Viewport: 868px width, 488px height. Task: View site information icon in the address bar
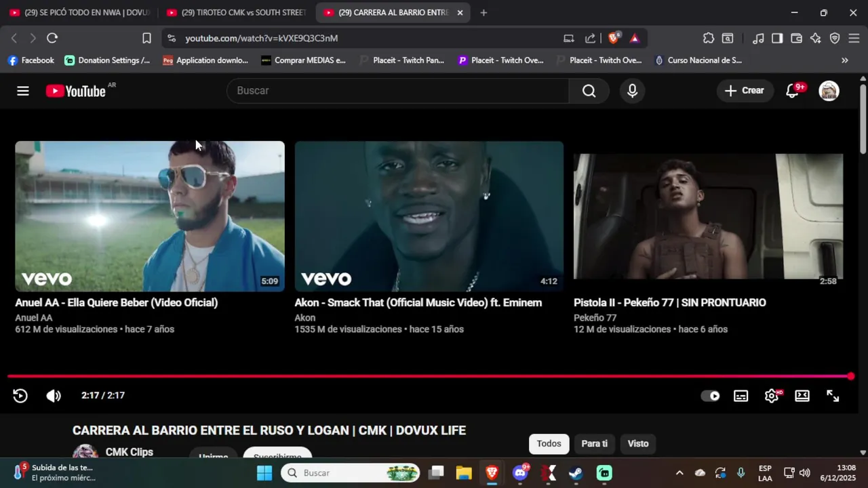pyautogui.click(x=172, y=38)
